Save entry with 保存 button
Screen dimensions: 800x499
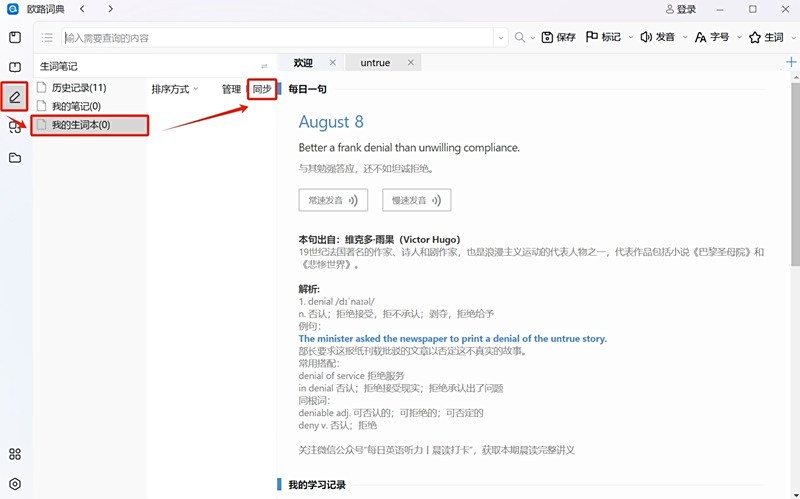click(x=559, y=37)
